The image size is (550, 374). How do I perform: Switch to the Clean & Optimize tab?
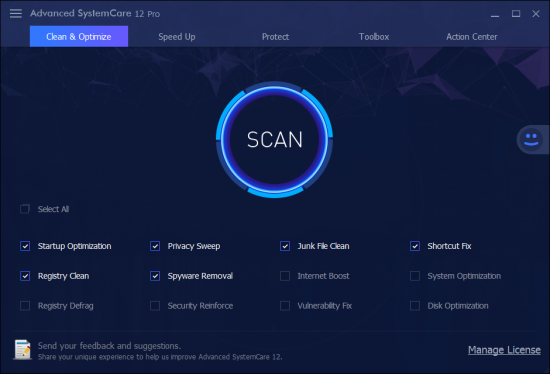79,36
